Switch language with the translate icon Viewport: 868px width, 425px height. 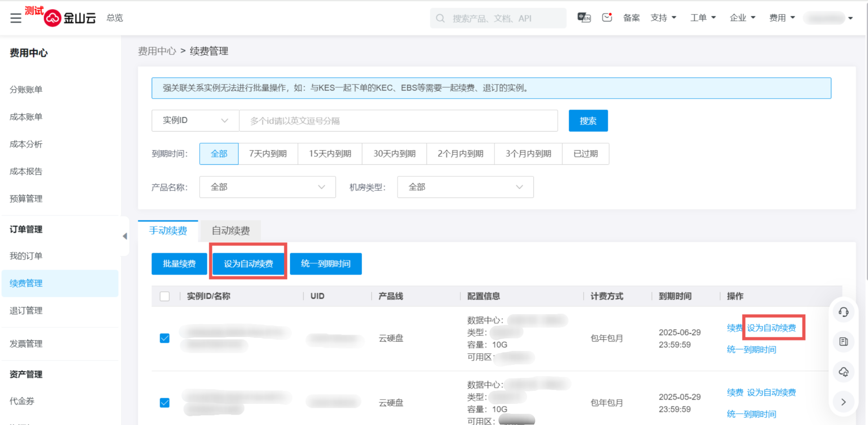coord(584,18)
